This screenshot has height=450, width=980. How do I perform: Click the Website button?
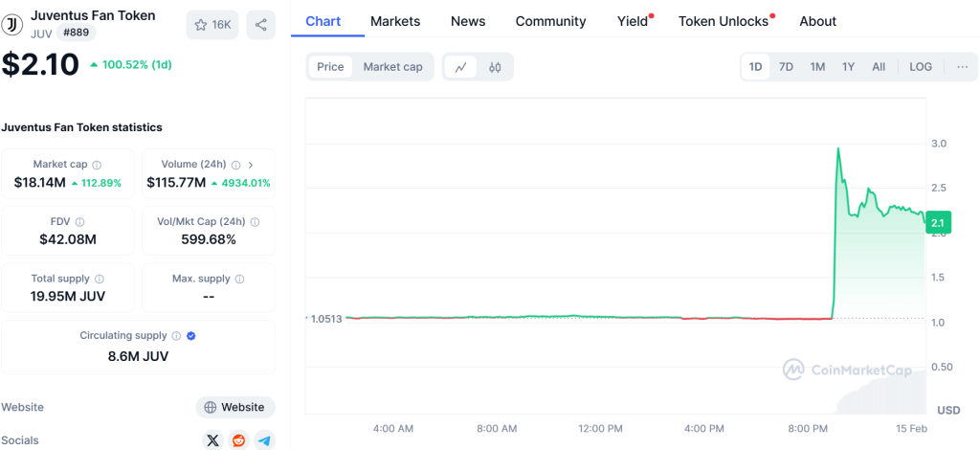pos(235,407)
